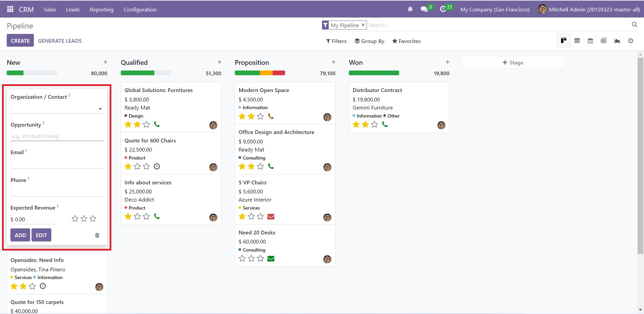
Task: Click EDIT in quick-create form
Action: [41, 235]
